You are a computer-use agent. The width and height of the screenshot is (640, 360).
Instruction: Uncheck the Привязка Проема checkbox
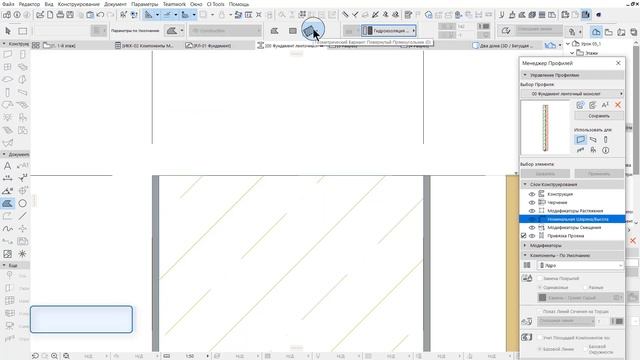pos(524,236)
